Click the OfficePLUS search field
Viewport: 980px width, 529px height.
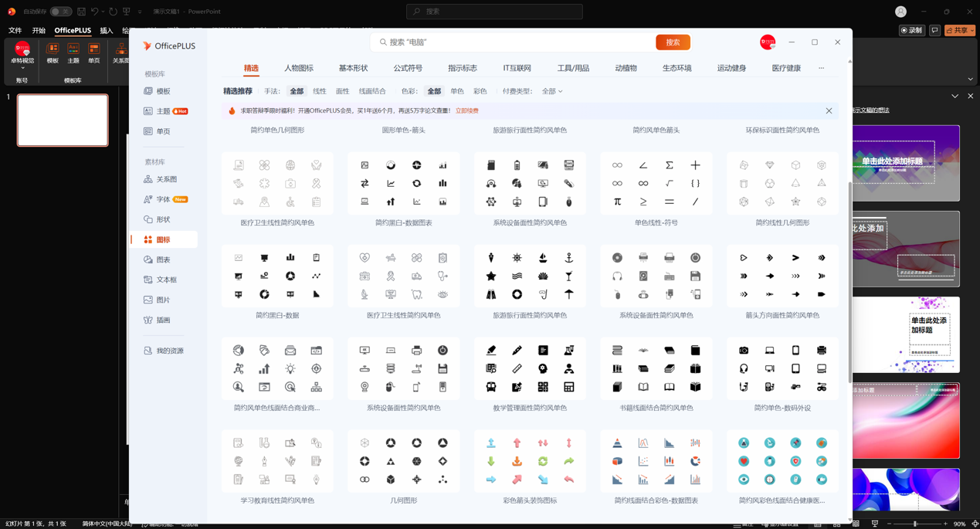click(513, 42)
